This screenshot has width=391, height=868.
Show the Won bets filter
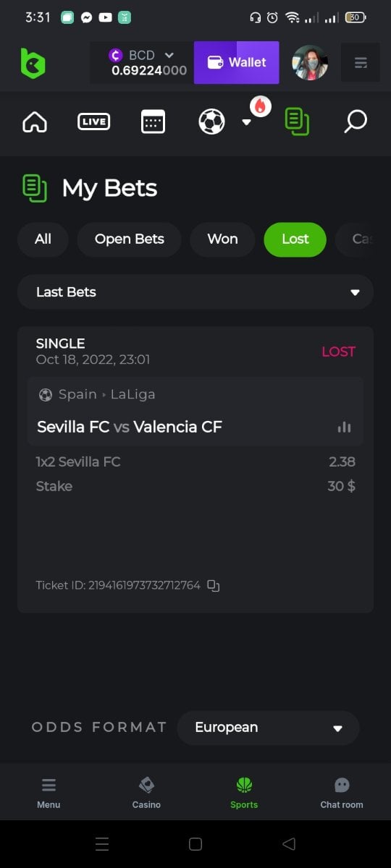tap(223, 239)
